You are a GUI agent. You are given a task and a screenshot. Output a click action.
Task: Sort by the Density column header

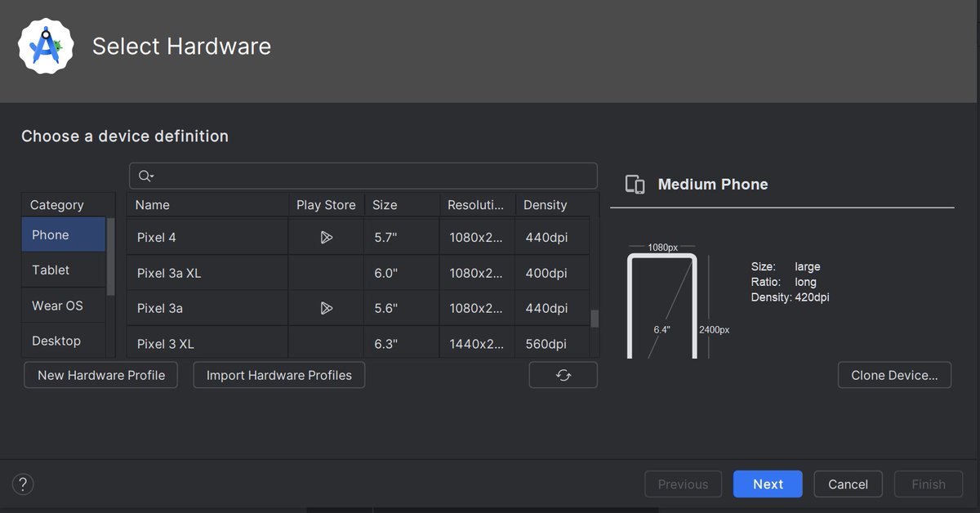555,205
